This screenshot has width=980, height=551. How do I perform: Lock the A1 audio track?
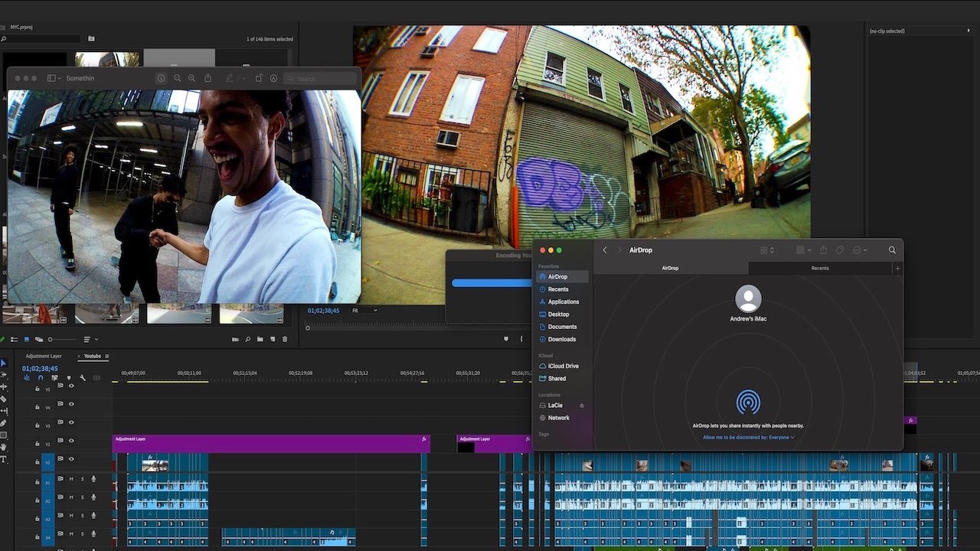[x=37, y=482]
